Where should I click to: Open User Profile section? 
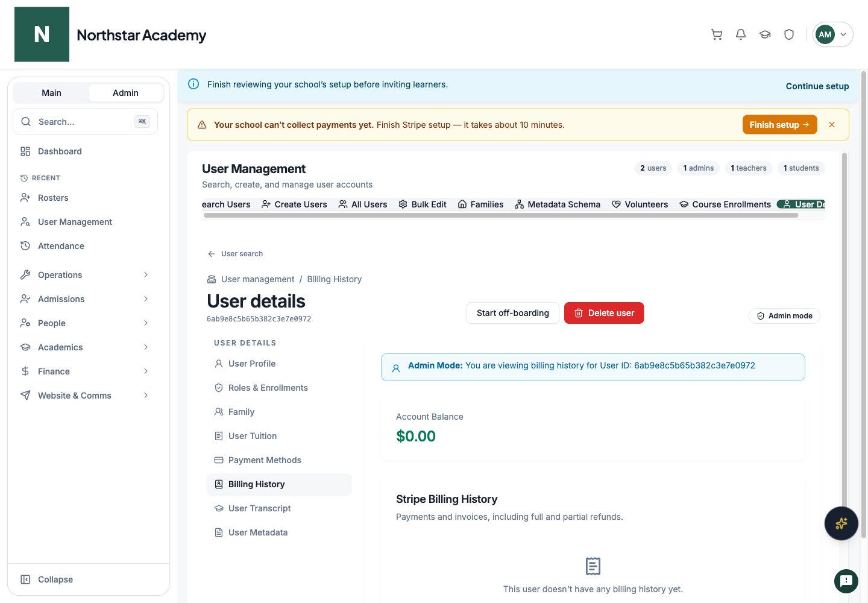[279, 364]
